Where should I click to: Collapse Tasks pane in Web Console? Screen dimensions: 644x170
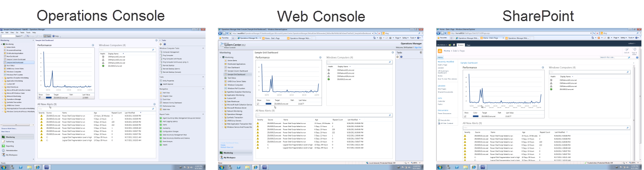click(421, 53)
